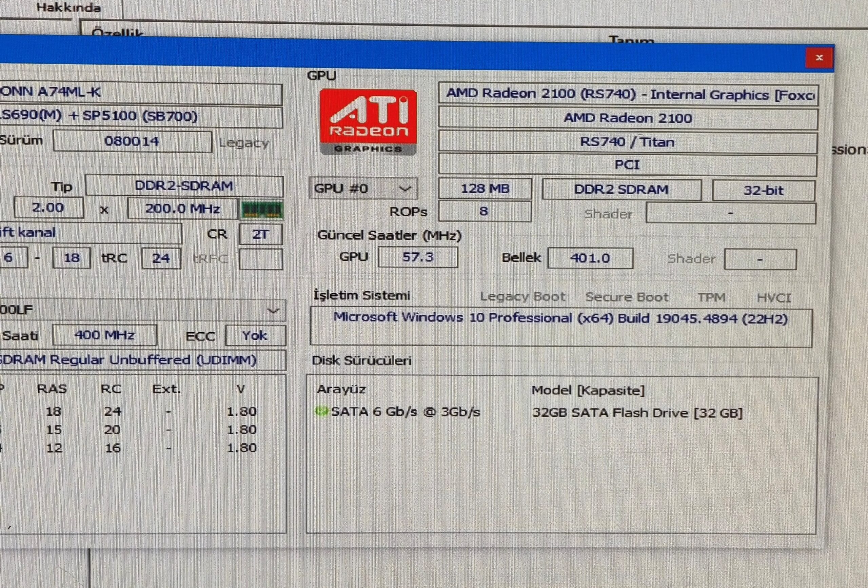Click the Arayüz column header
Screen dimensions: 868x588
(341, 390)
